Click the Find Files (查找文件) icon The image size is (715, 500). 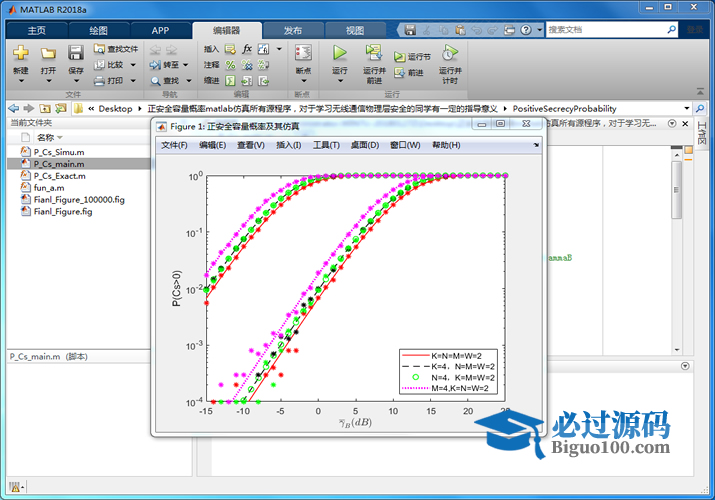(116, 48)
